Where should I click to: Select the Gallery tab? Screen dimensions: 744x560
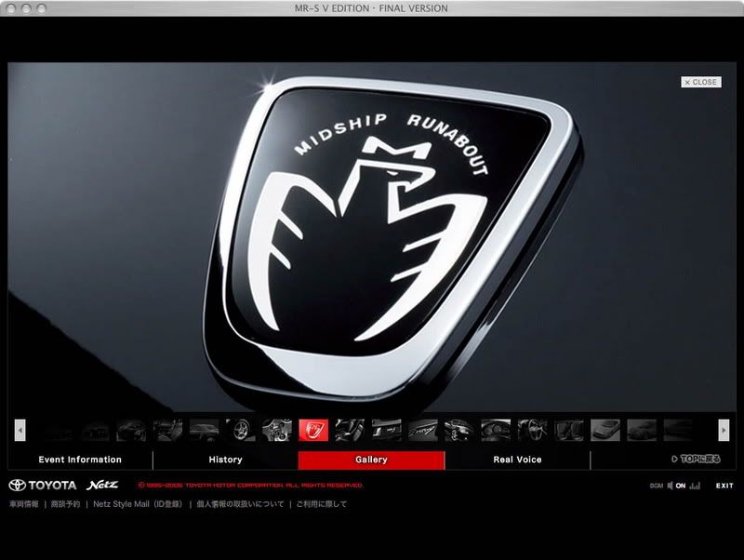pos(371,460)
